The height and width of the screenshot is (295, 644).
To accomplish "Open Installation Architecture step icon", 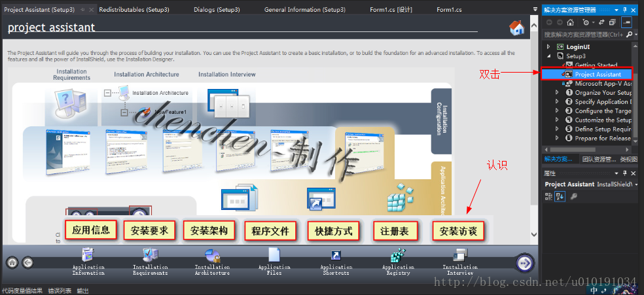I will 213,255.
